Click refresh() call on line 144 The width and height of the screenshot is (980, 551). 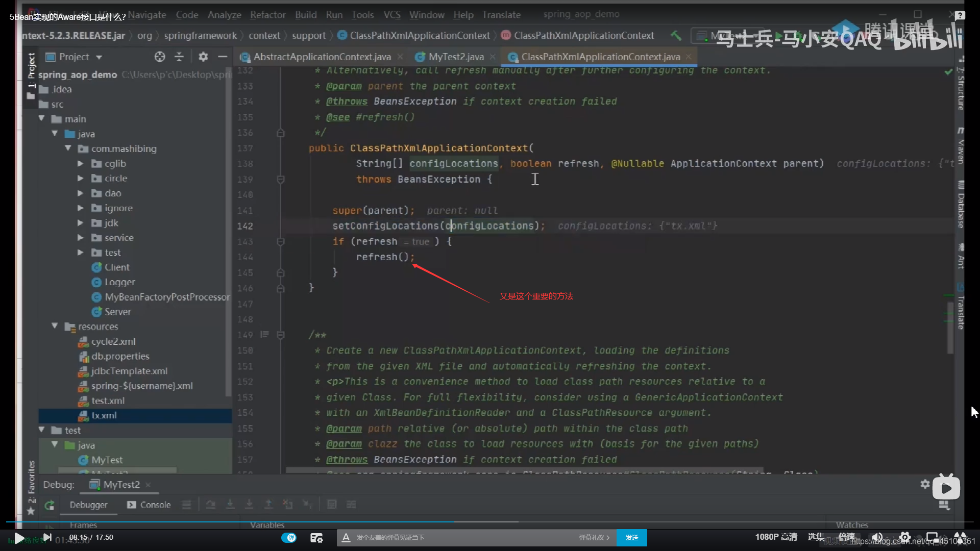pos(382,257)
